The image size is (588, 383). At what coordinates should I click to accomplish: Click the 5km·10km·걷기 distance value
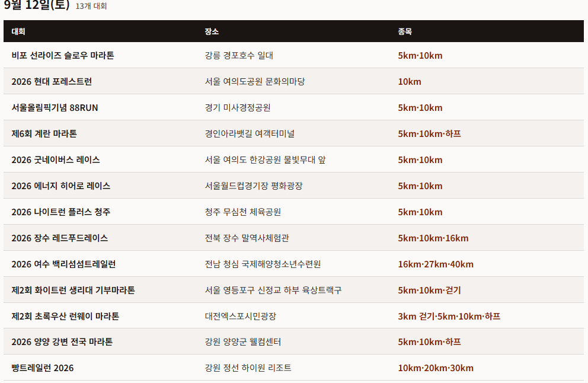pos(429,291)
